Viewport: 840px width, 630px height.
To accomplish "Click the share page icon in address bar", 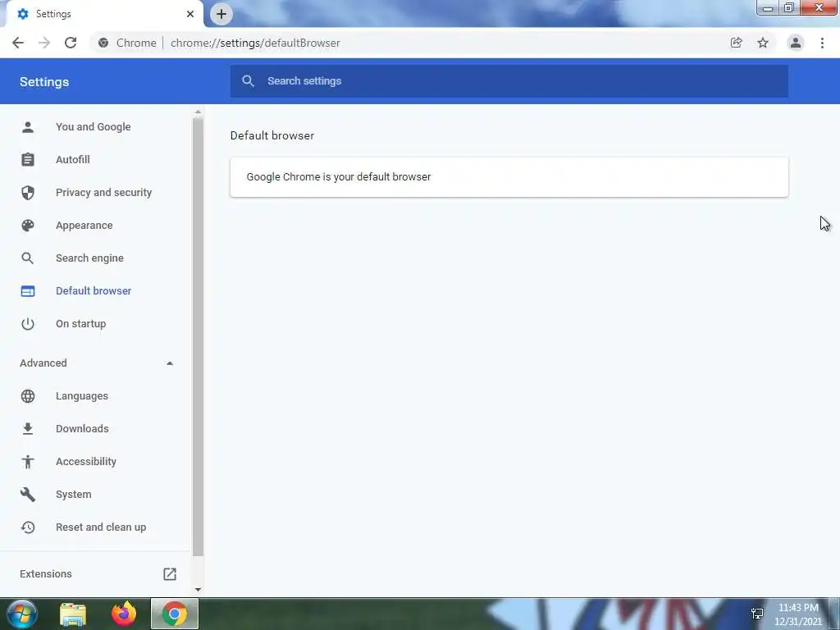I will 736,43.
